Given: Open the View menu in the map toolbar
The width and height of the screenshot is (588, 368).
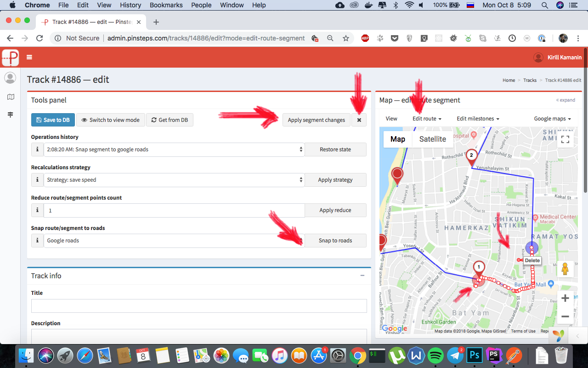Looking at the screenshot, I should 391,119.
